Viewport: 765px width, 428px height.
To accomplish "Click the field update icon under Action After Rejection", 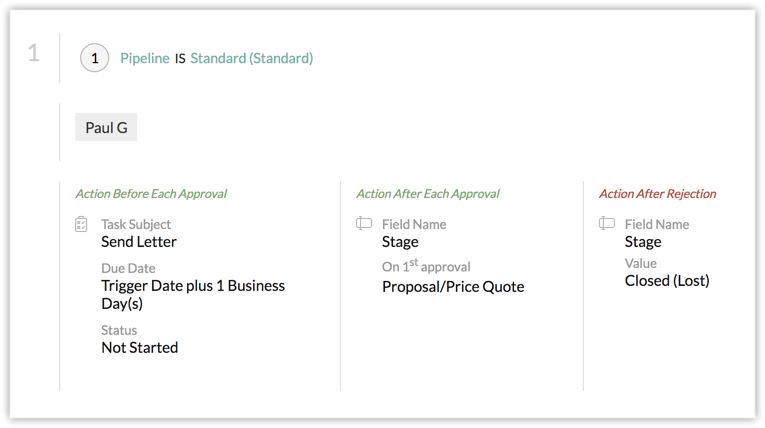I will pyautogui.click(x=607, y=224).
